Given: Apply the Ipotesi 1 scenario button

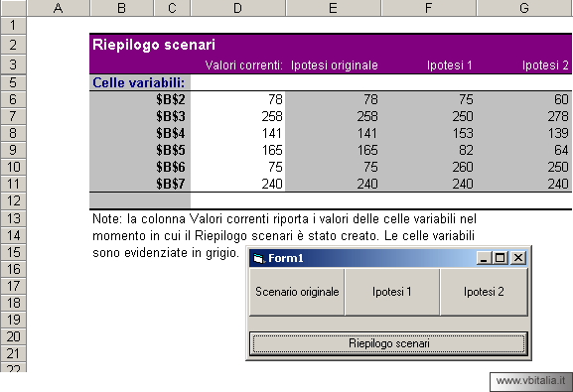Looking at the screenshot, I should (x=392, y=292).
